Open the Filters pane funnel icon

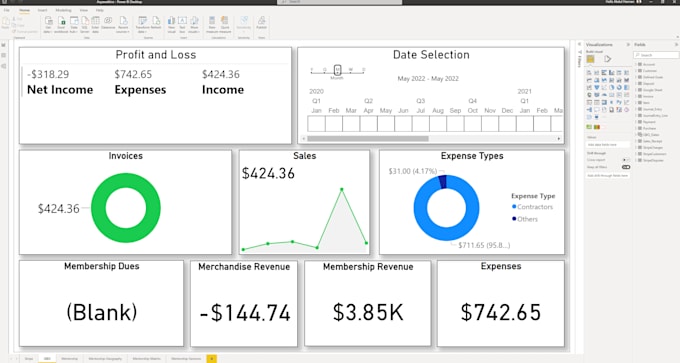point(580,52)
